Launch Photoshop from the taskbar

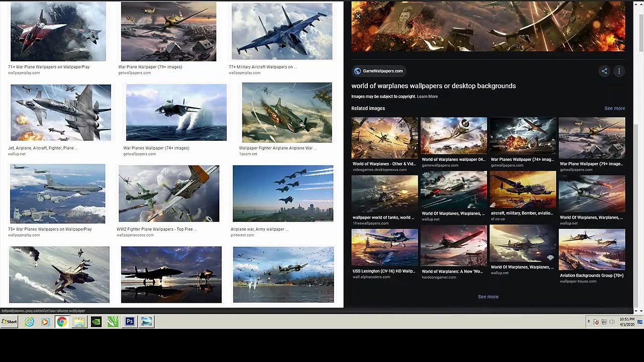(x=129, y=322)
